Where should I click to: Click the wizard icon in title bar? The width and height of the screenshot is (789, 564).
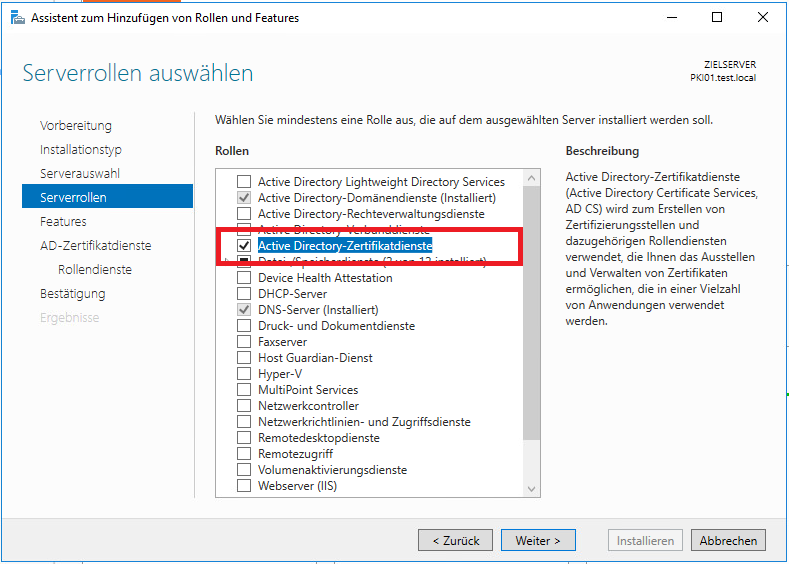pyautogui.click(x=17, y=17)
